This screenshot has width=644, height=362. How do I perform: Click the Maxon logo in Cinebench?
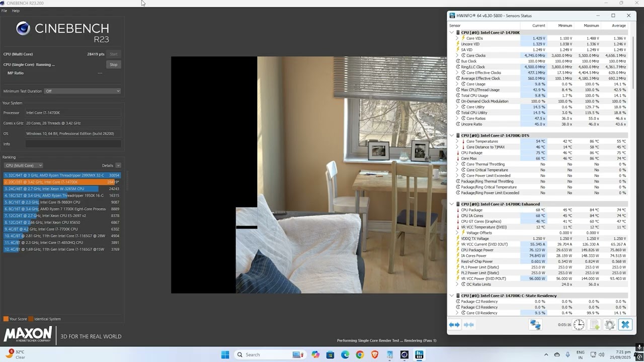tap(28, 334)
